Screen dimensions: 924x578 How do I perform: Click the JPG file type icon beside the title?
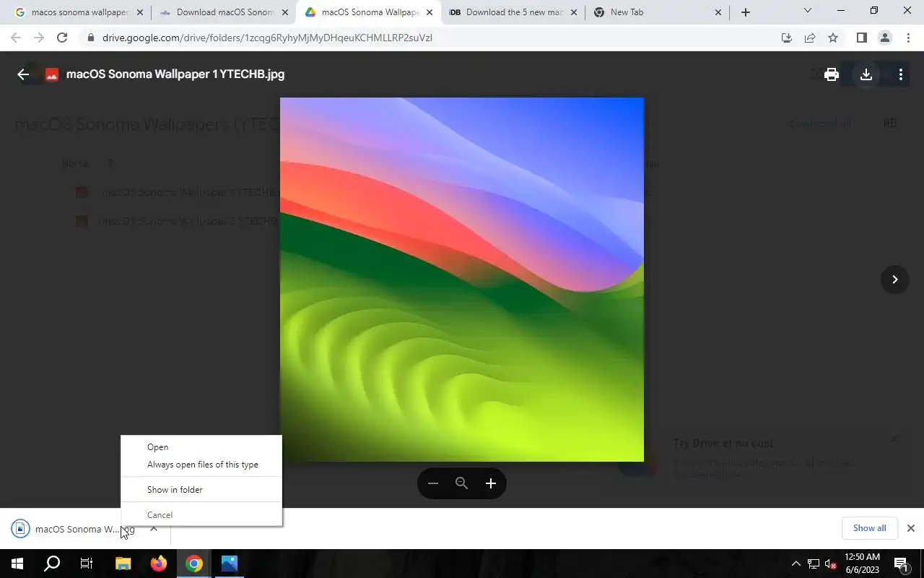[52, 74]
